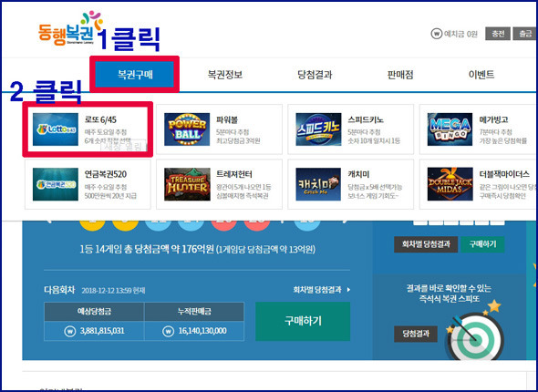Open the 더블잭마이더스 title link
The width and height of the screenshot is (538, 392).
coord(504,174)
